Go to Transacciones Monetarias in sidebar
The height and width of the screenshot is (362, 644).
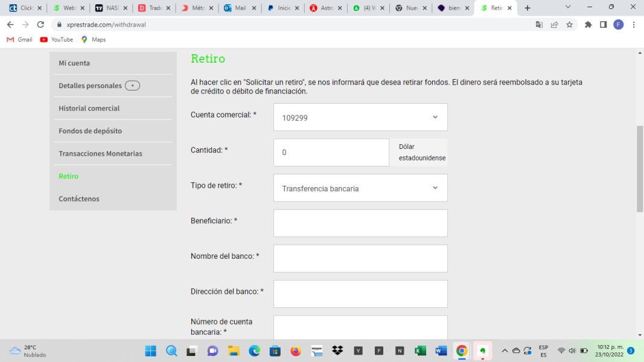(100, 154)
